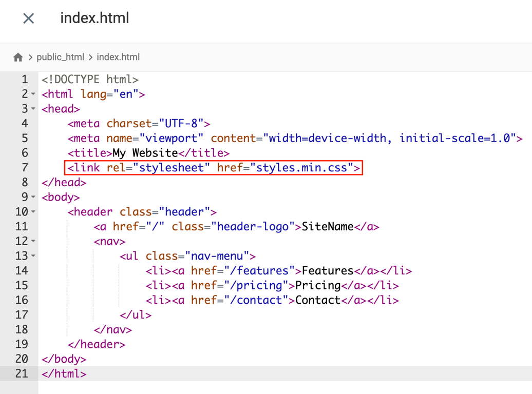Collapse the html element on line 2
532x394 pixels.
32,94
